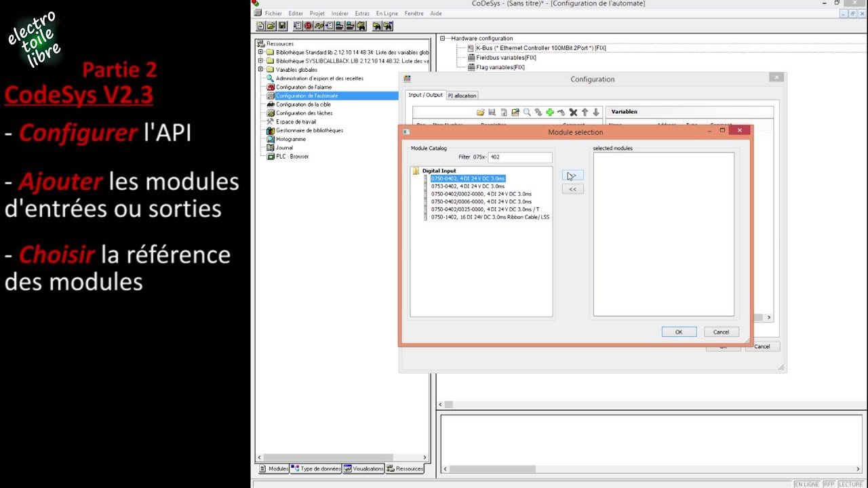The height and width of the screenshot is (488, 868).
Task: Expand Variables globales tree node
Action: (260, 69)
